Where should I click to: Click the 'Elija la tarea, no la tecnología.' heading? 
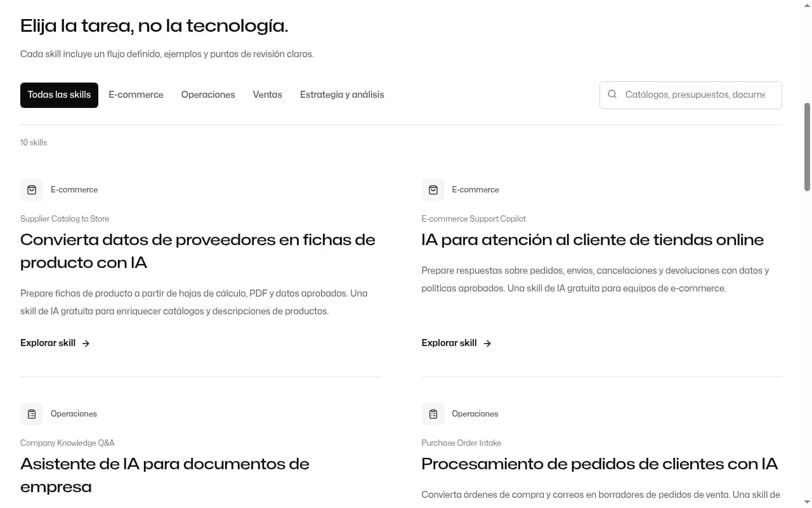[x=154, y=26]
